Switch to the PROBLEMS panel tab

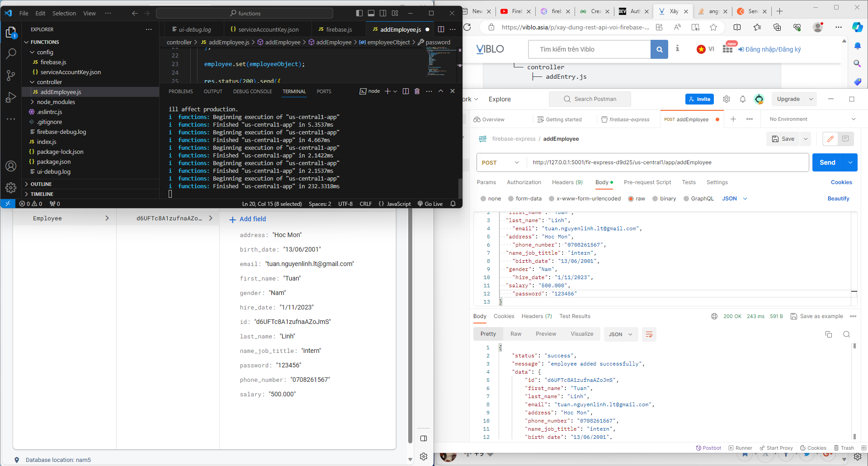(180, 91)
